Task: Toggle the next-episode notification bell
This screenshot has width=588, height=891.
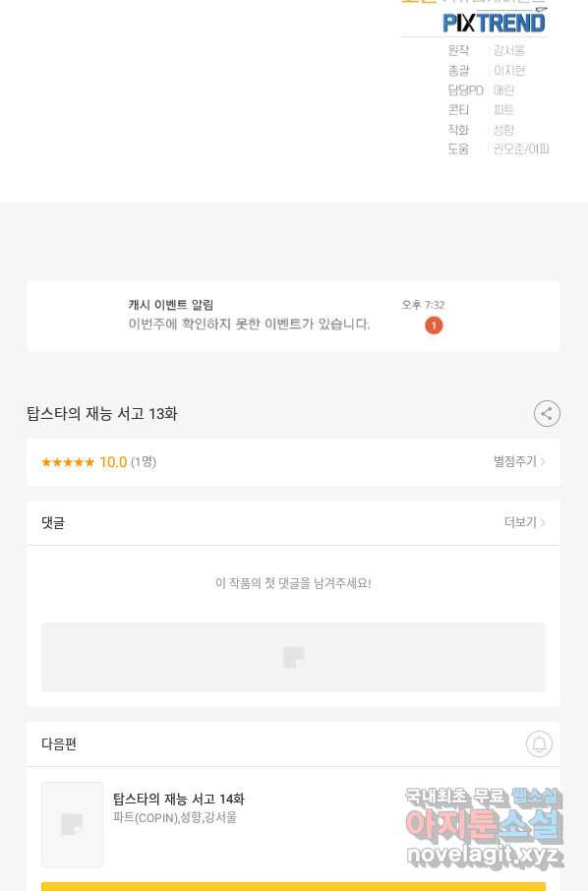Action: pyautogui.click(x=539, y=743)
